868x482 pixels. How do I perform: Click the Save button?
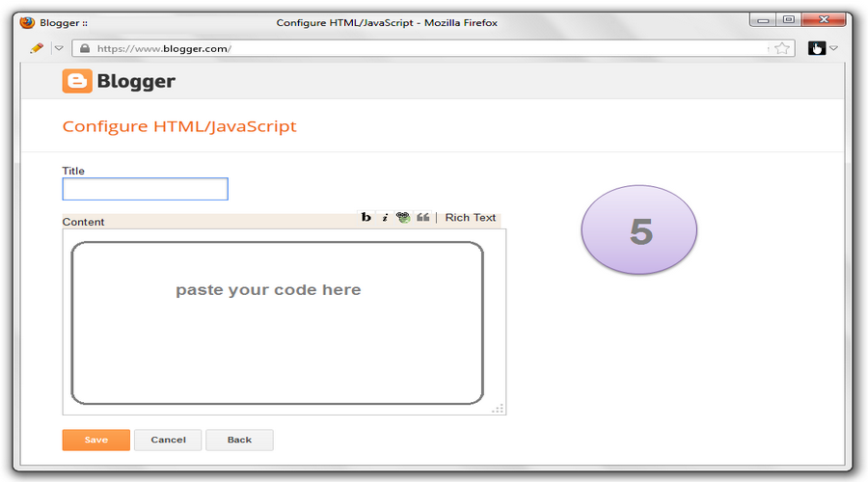[x=95, y=440]
